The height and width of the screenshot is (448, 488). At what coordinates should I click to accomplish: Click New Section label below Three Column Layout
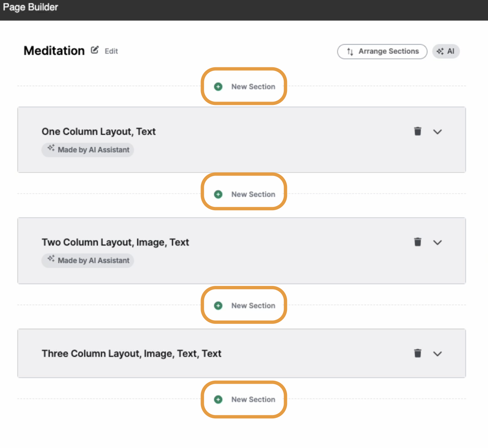253,400
